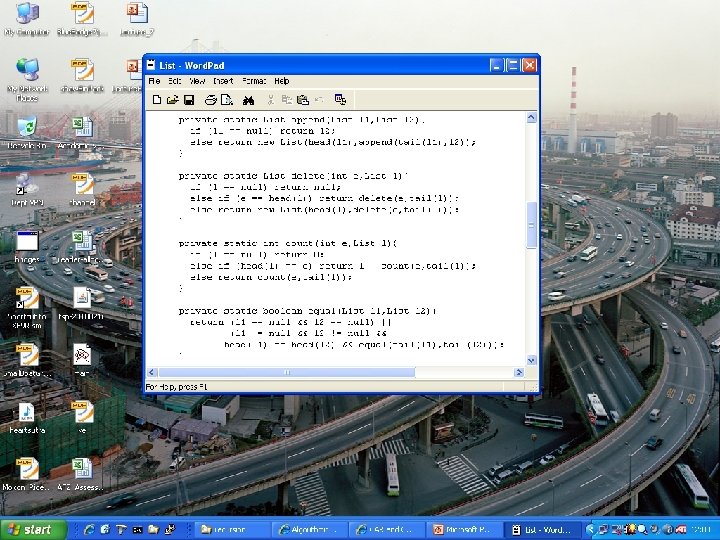Open the Insert menu
The height and width of the screenshot is (540, 720).
[x=223, y=81]
